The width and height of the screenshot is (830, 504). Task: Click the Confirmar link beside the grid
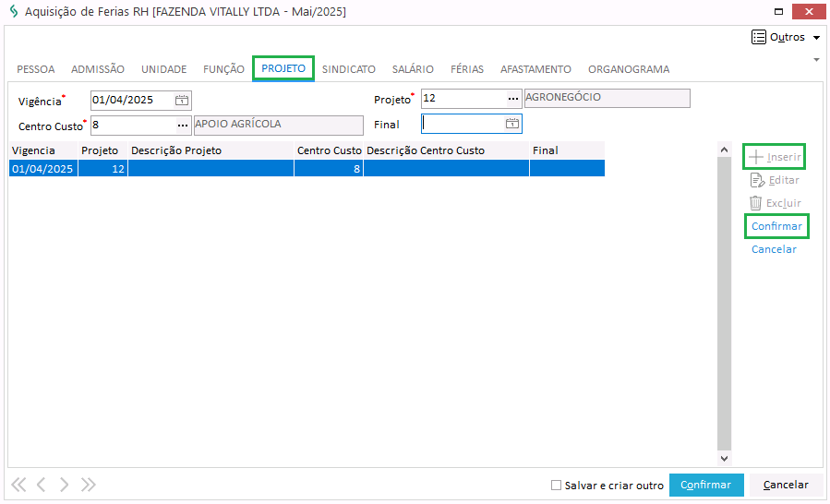(776, 226)
